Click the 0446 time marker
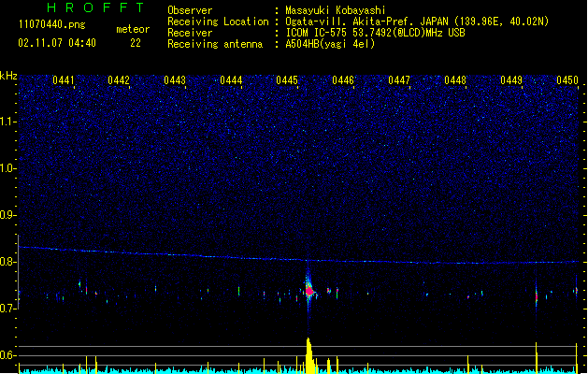Image resolution: width=588 pixels, height=374 pixels. [343, 80]
